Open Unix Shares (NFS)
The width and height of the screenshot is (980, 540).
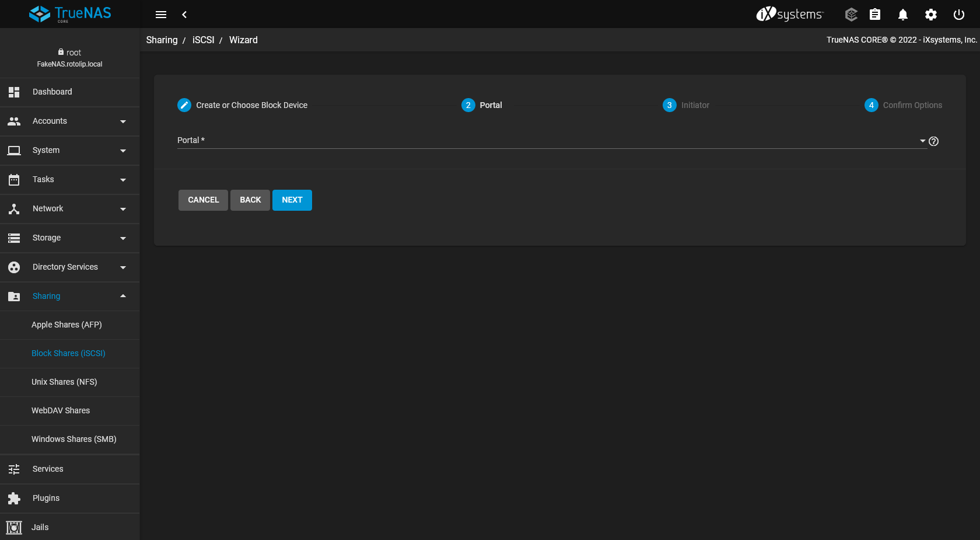[x=64, y=382]
